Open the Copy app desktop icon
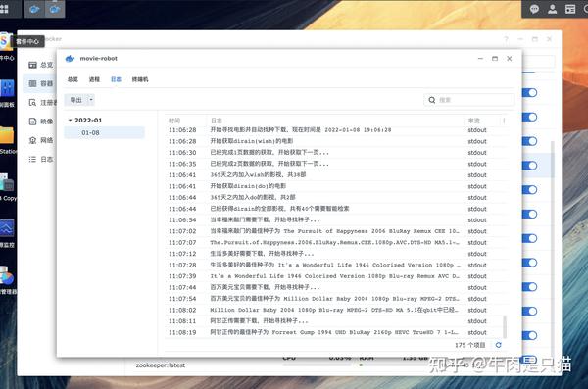This screenshot has width=588, height=389. point(7,182)
